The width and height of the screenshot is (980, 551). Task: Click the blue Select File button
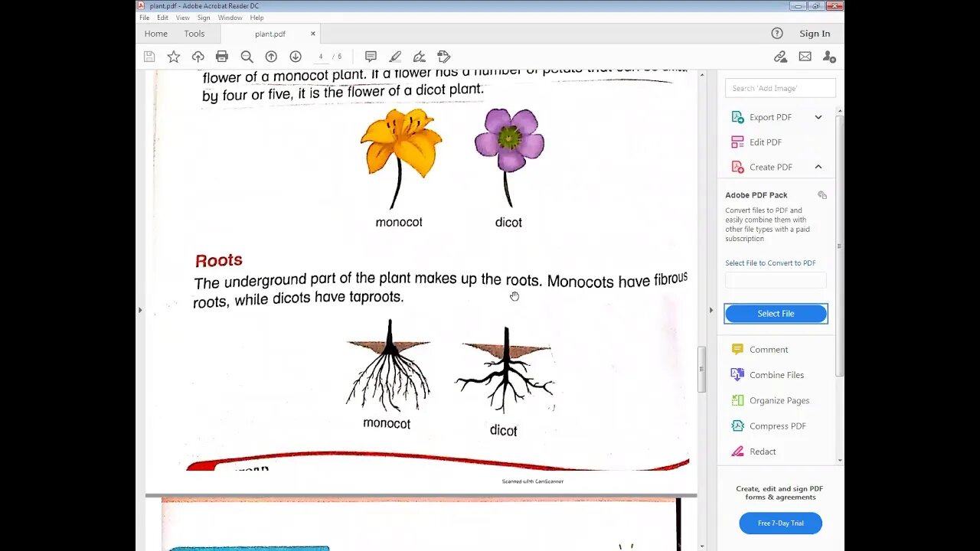point(776,314)
